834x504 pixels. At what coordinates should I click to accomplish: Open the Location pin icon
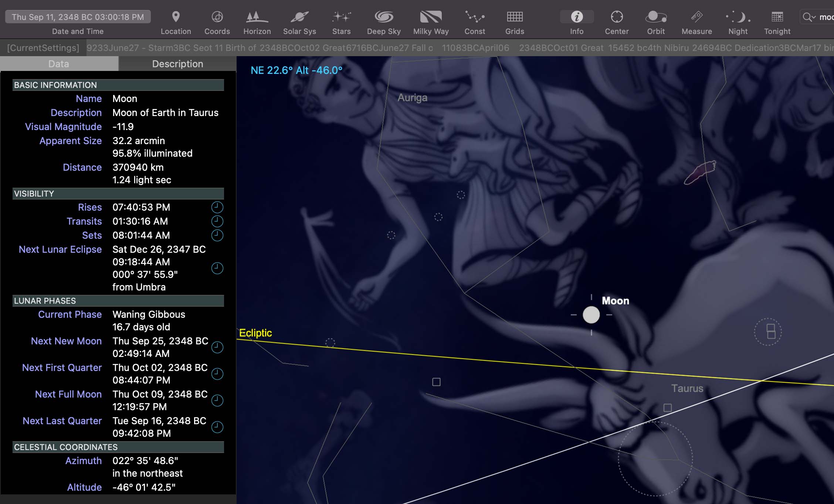pyautogui.click(x=176, y=17)
